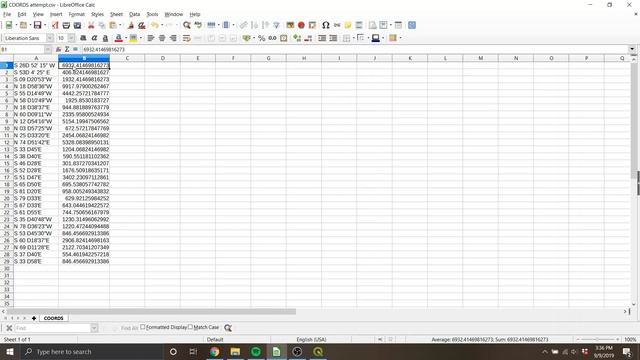Open the Name Box dropdown arrow
The width and height of the screenshot is (640, 360).
click(x=48, y=49)
